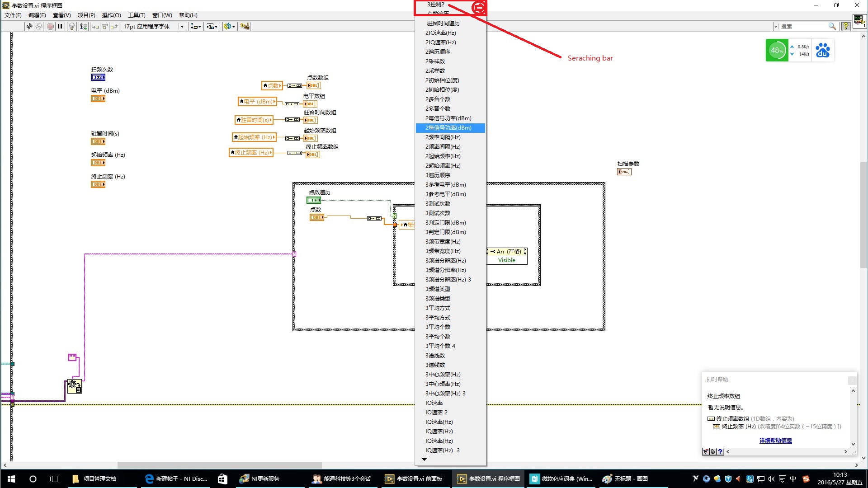Click the context help terminals/wiring icon

pyautogui.click(x=706, y=451)
